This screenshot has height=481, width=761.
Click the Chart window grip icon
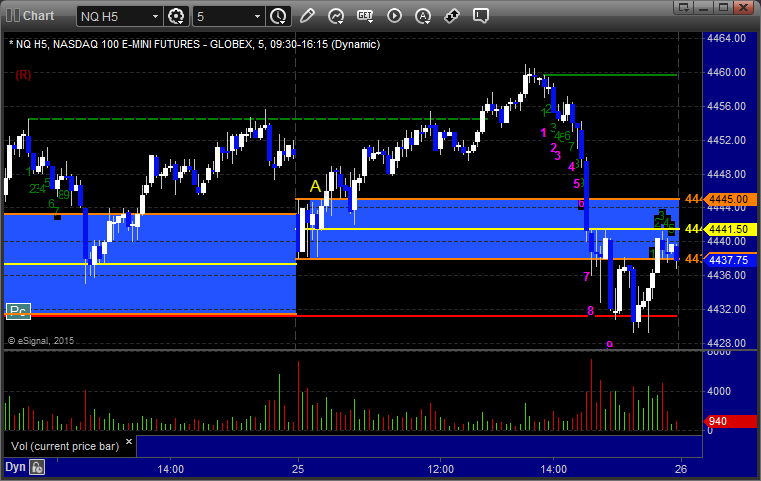13,16
